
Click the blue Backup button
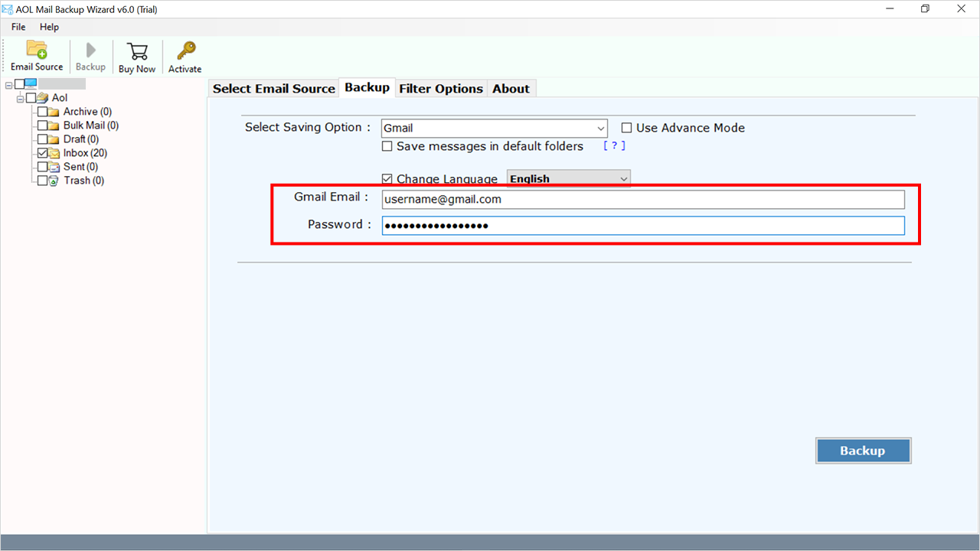863,451
